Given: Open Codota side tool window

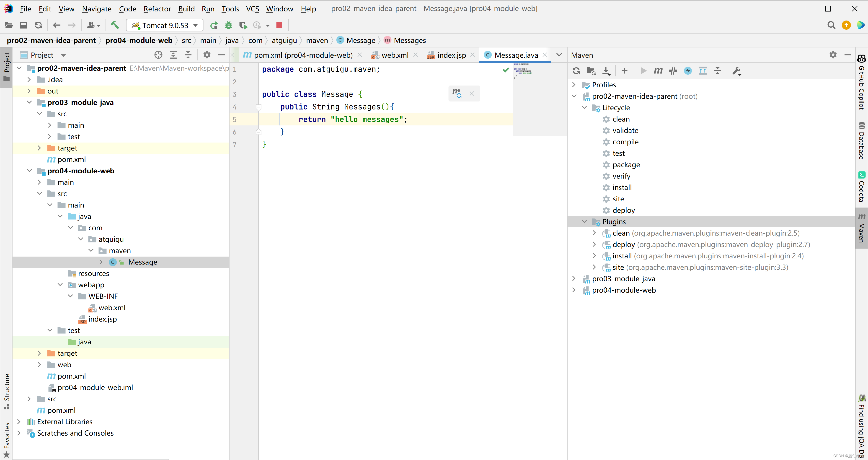Looking at the screenshot, I should pos(862,187).
